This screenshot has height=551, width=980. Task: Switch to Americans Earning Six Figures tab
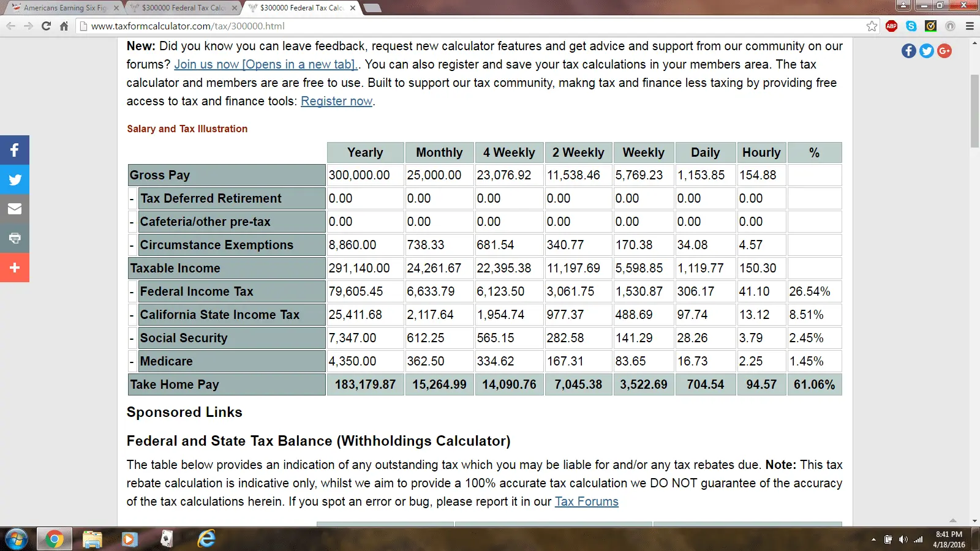(x=64, y=8)
